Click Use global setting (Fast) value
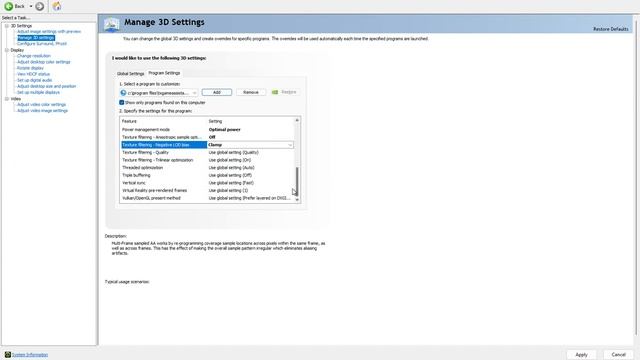The width and height of the screenshot is (640, 360). coord(231,183)
